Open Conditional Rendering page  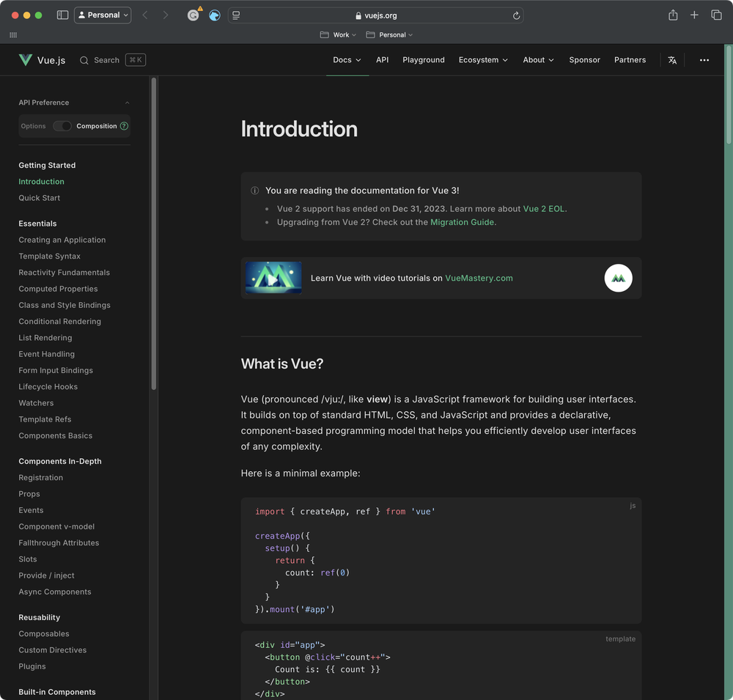pyautogui.click(x=60, y=322)
